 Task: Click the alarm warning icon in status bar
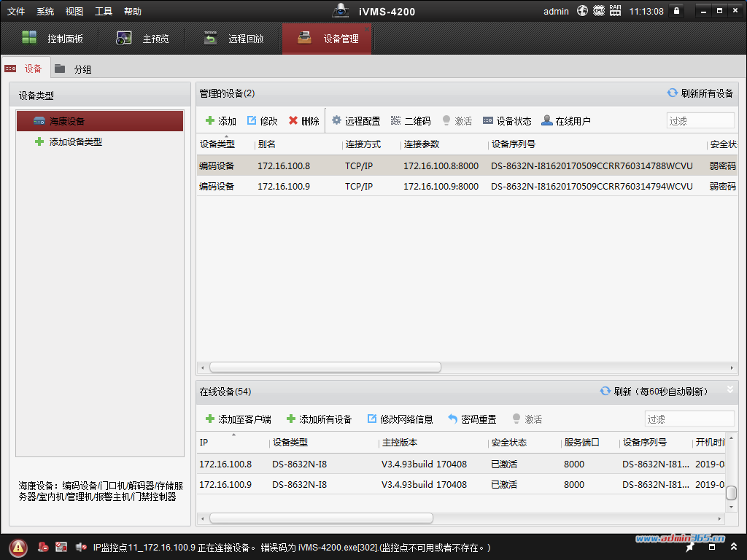pos(18,548)
